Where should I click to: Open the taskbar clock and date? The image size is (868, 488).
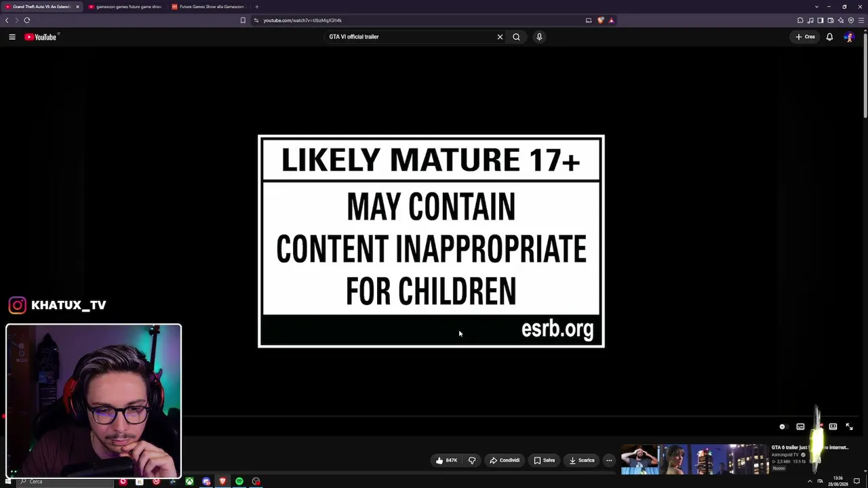point(837,481)
